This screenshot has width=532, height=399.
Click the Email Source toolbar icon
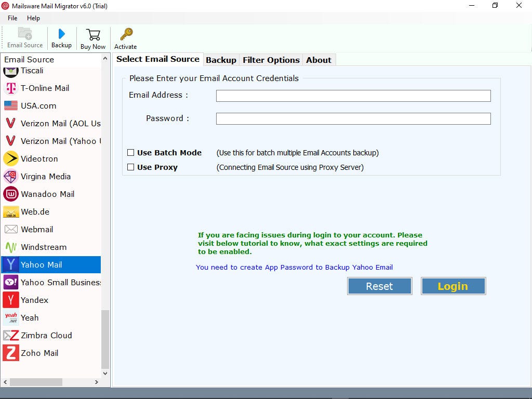[x=25, y=34]
